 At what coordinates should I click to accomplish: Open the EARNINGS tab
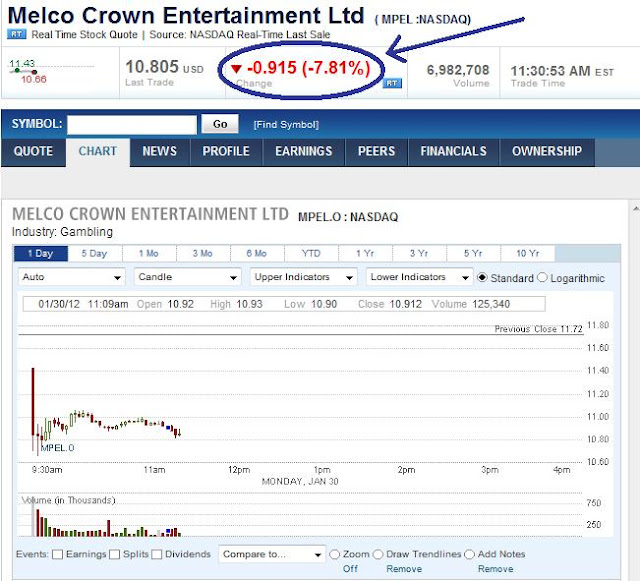pyautogui.click(x=304, y=151)
